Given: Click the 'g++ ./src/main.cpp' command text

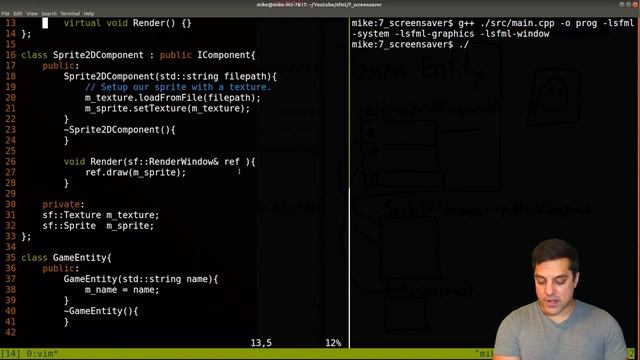Looking at the screenshot, I should pos(507,23).
